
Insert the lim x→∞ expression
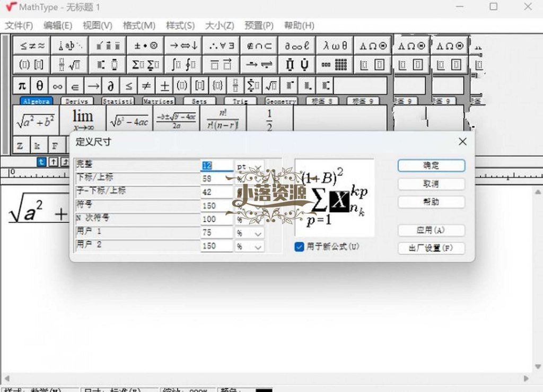pyautogui.click(x=83, y=120)
